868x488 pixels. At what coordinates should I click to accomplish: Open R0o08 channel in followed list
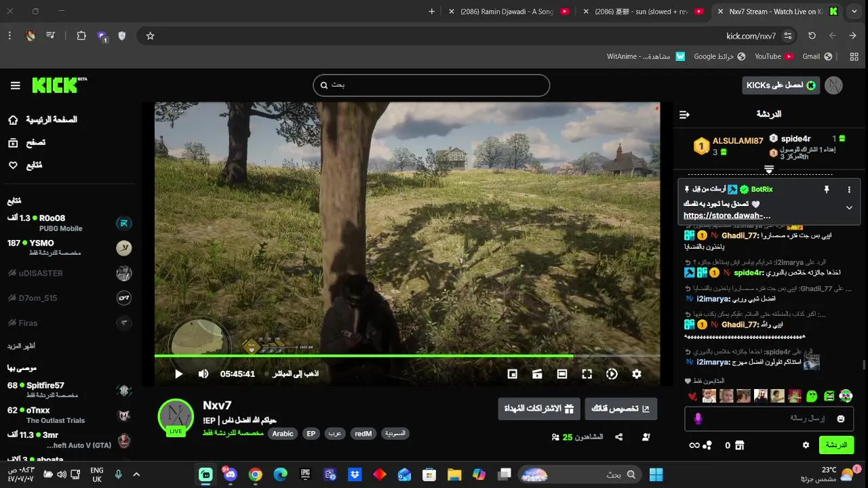click(x=70, y=223)
